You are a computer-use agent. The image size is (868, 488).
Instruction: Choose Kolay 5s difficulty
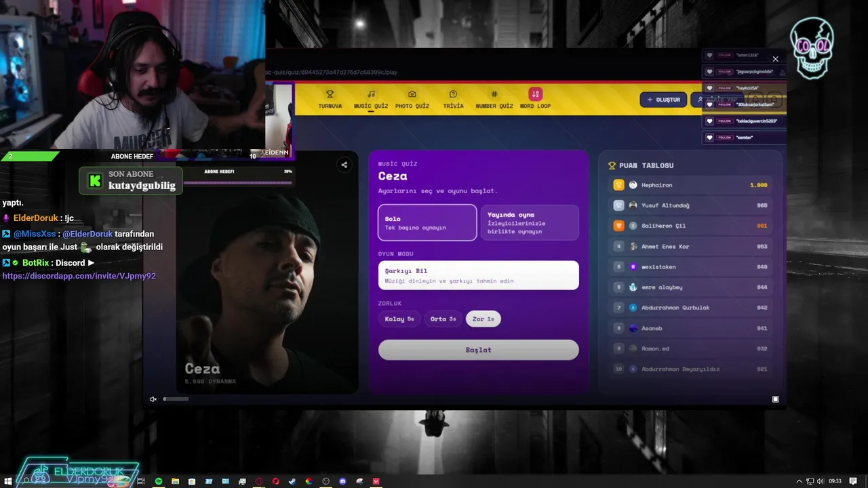coord(399,319)
